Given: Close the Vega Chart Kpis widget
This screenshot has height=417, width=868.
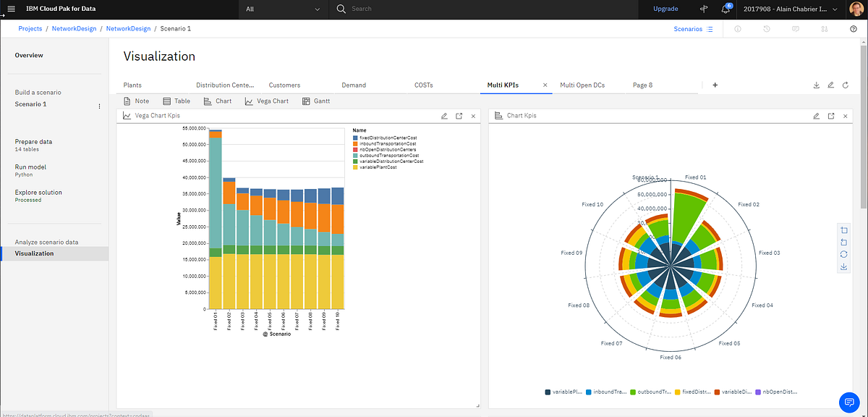Looking at the screenshot, I should click(473, 116).
